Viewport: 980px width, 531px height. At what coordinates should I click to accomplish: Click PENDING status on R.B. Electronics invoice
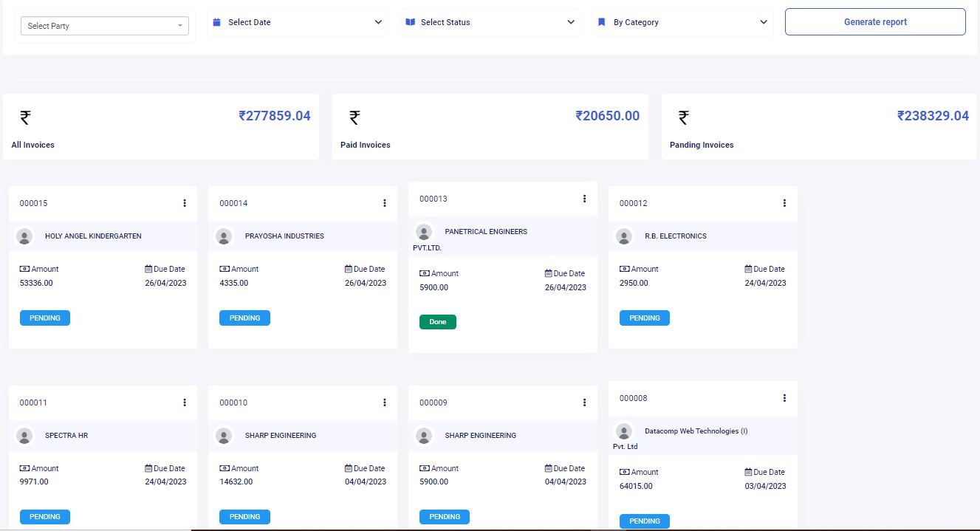tap(645, 318)
